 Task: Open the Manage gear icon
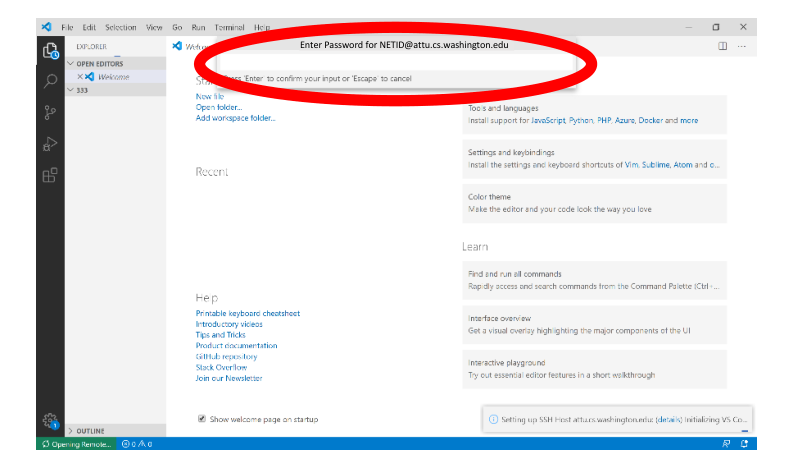pyautogui.click(x=50, y=421)
